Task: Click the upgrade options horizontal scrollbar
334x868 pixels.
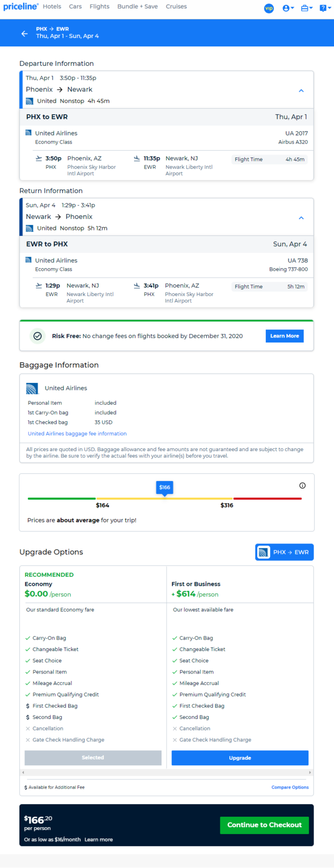Action: (167, 772)
